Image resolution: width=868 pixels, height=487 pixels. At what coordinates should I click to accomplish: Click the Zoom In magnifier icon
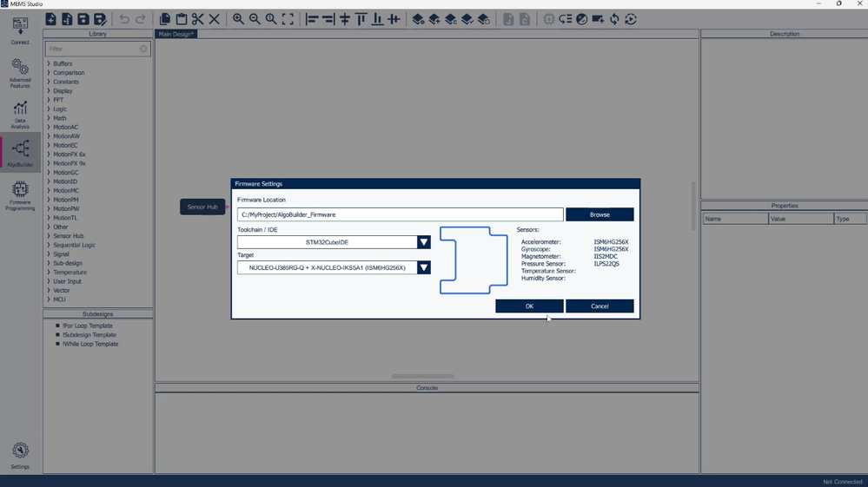pos(238,19)
